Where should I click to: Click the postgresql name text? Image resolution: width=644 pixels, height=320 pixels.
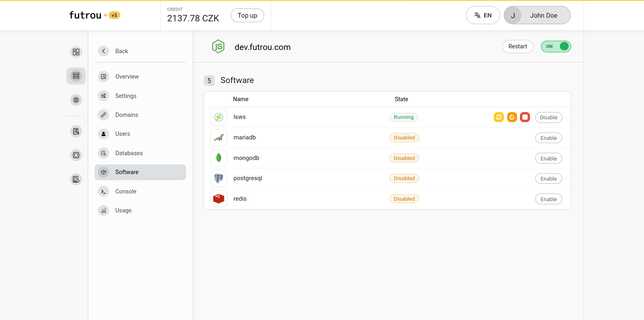pos(248,178)
